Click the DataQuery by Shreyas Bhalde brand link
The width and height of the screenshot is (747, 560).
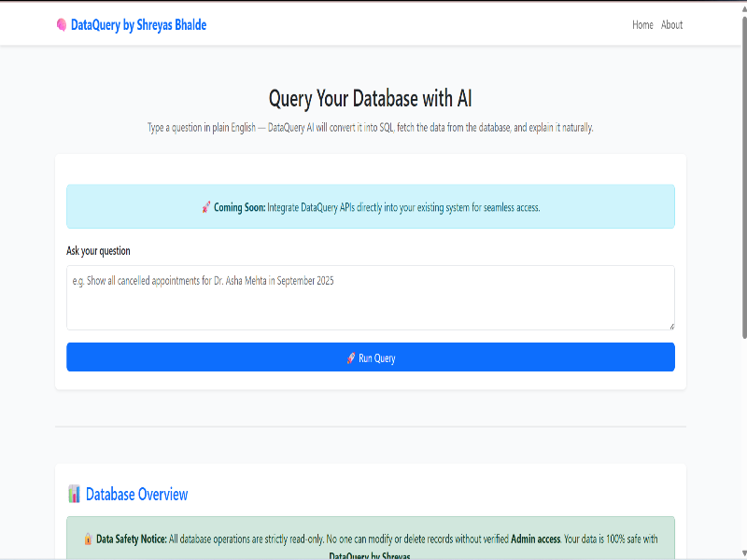[x=136, y=24]
